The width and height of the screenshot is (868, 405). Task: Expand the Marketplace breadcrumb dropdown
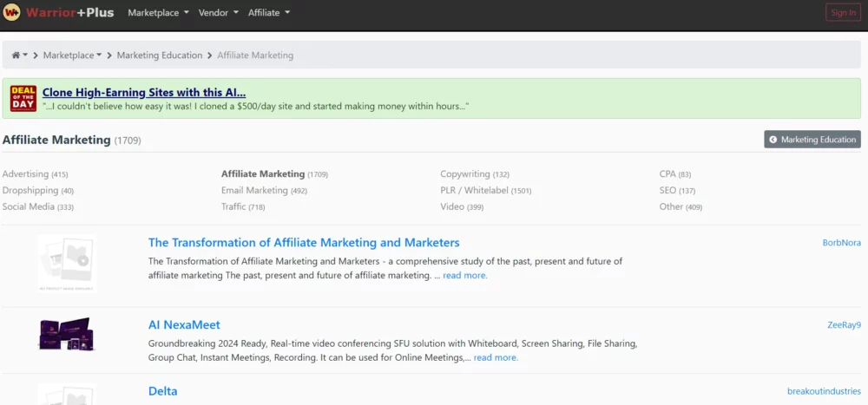[73, 56]
